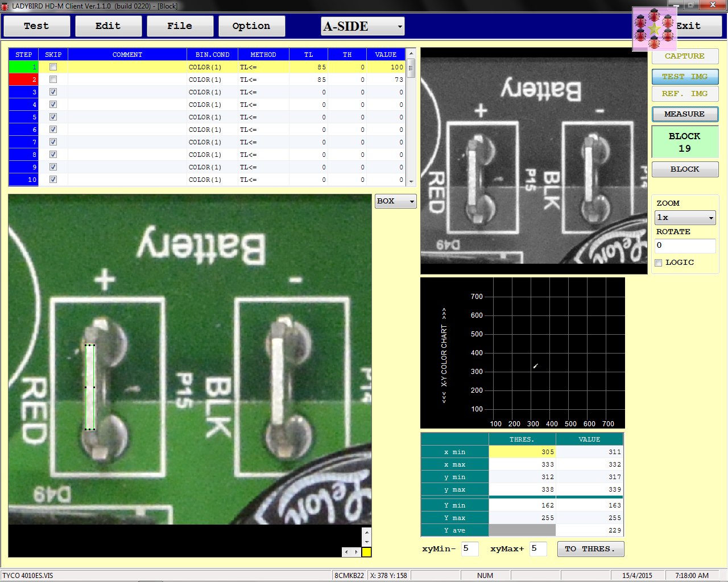Click the image horizontal scroll right arrow
This screenshot has height=582, width=728.
pos(356,552)
